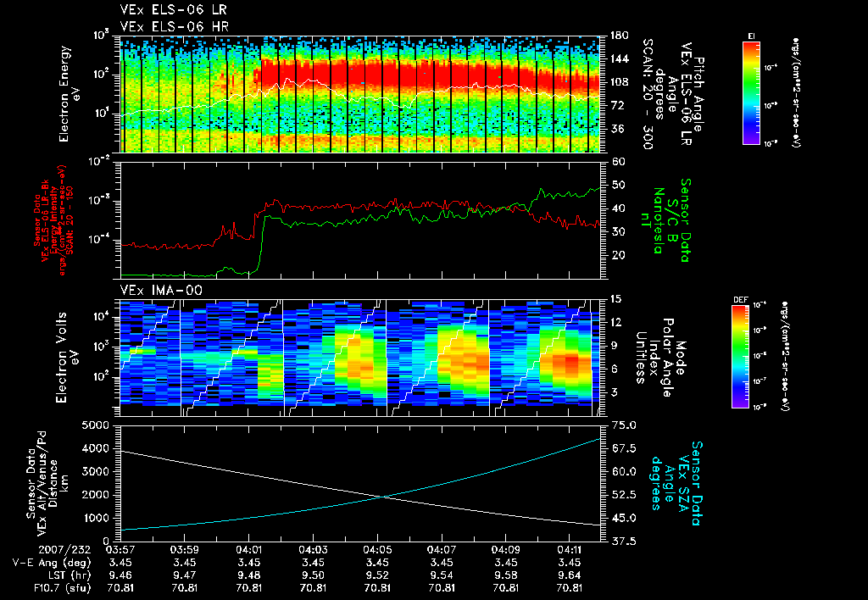Click the 'SCAN: 20 - 300' text
The image size is (868, 600).
pos(648,94)
